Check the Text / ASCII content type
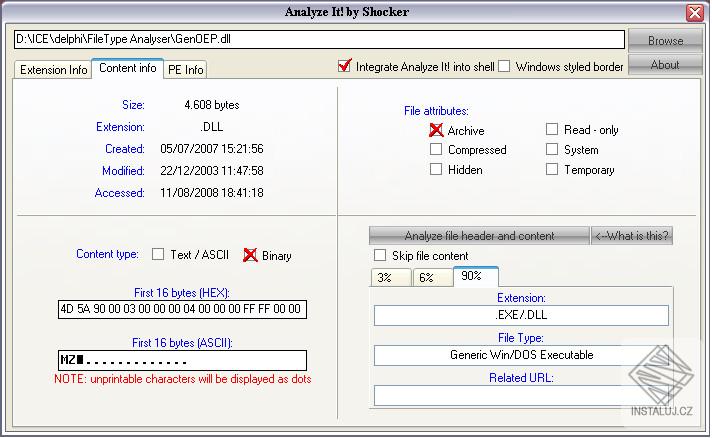 click(x=158, y=254)
